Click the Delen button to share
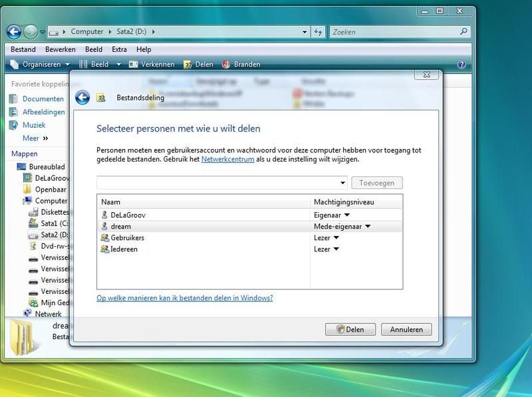This screenshot has width=532, height=397. click(350, 329)
